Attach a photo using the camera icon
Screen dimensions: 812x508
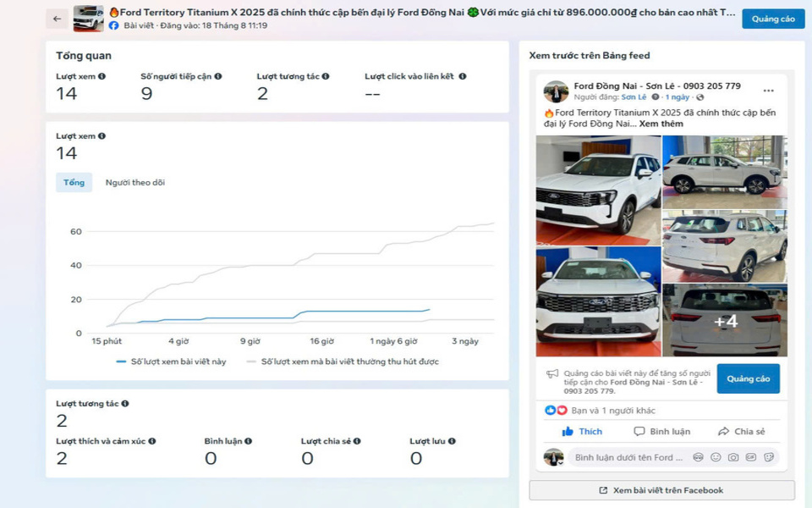pos(733,457)
